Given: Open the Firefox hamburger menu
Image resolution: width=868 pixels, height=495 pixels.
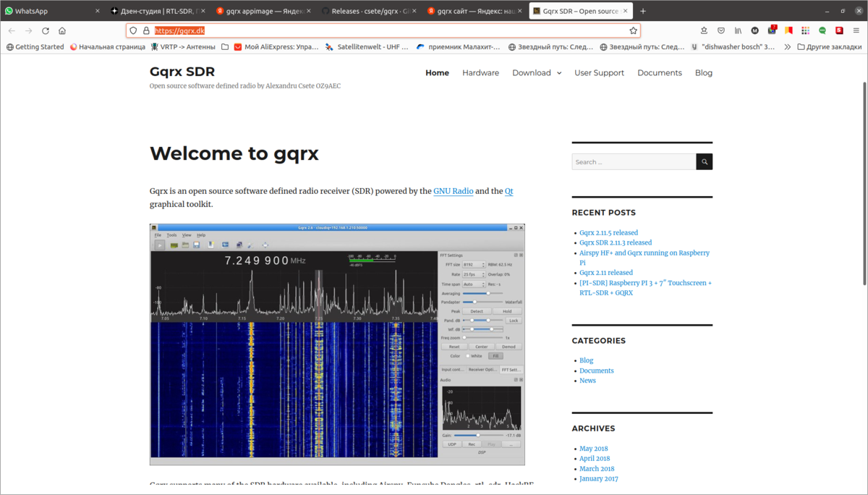Looking at the screenshot, I should [x=856, y=30].
